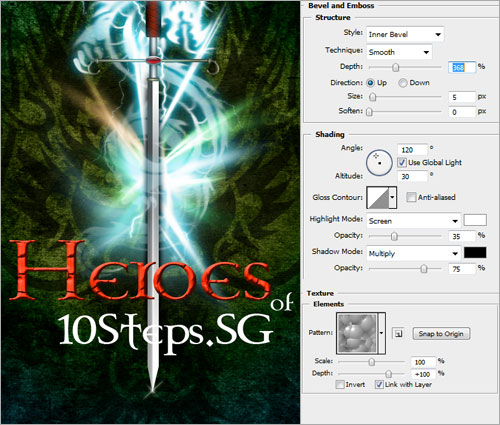This screenshot has height=425, width=500.
Task: Enable the Anti-aliased checkbox
Action: click(411, 197)
